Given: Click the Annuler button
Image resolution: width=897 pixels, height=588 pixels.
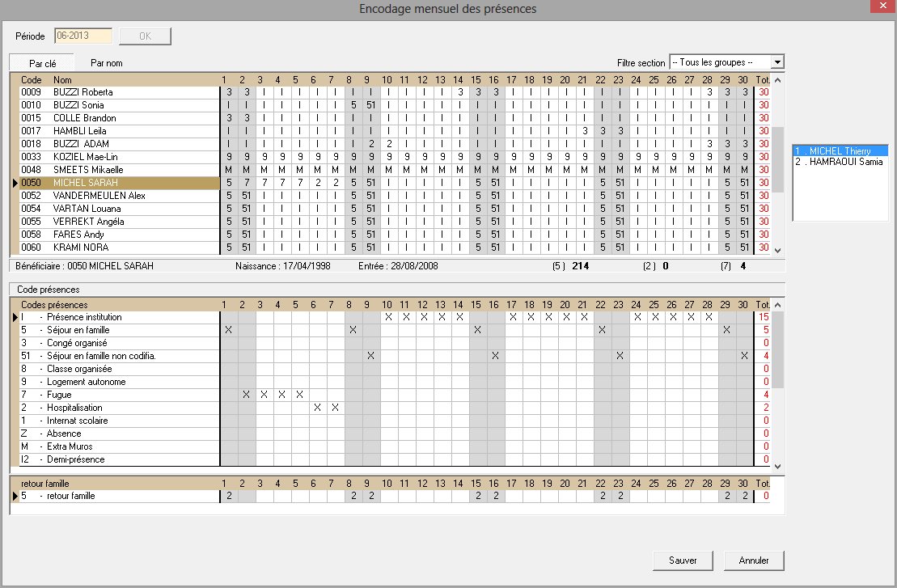Looking at the screenshot, I should pyautogui.click(x=754, y=561).
